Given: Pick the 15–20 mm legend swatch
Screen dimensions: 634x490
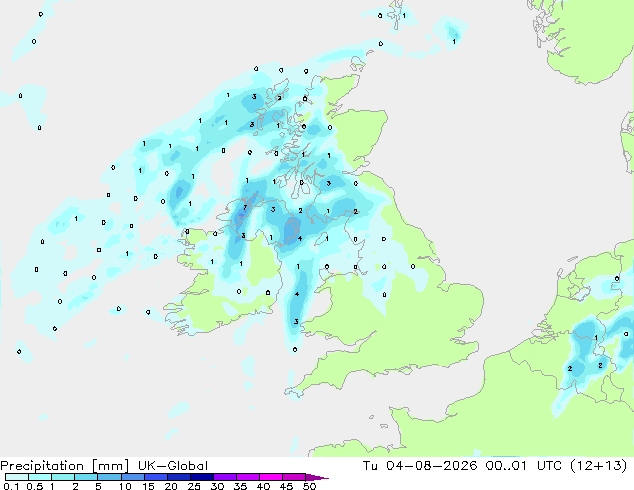Looking at the screenshot, I should click(x=155, y=477).
